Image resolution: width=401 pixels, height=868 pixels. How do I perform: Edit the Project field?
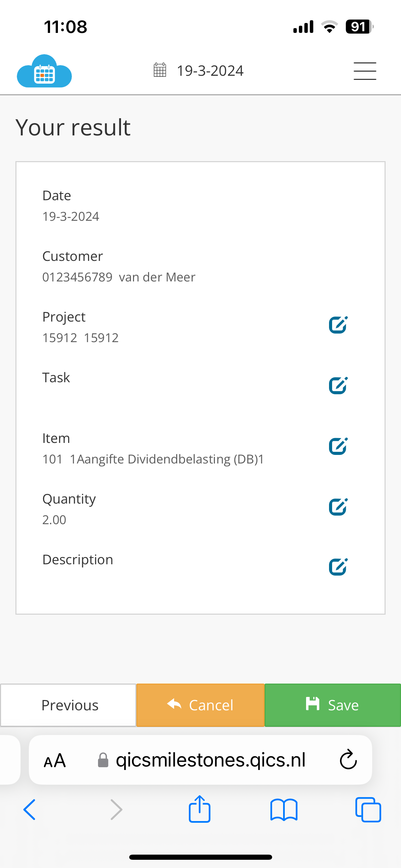pos(338,325)
